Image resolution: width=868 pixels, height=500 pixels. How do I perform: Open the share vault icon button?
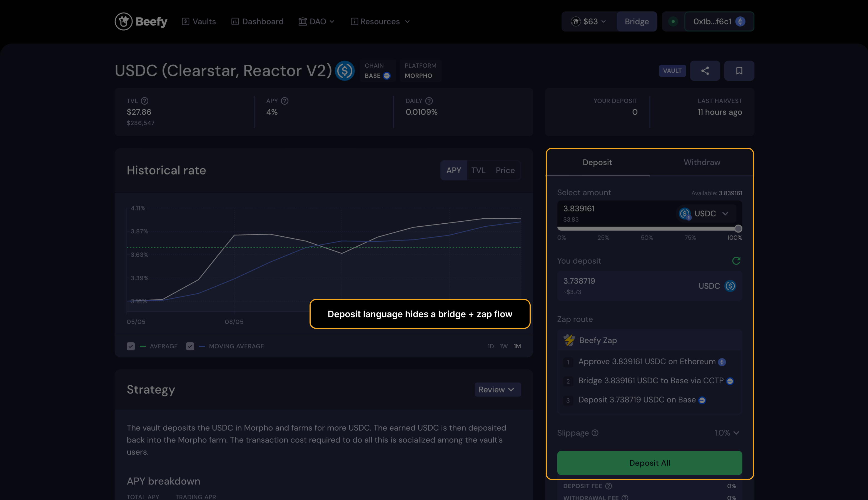(x=705, y=71)
